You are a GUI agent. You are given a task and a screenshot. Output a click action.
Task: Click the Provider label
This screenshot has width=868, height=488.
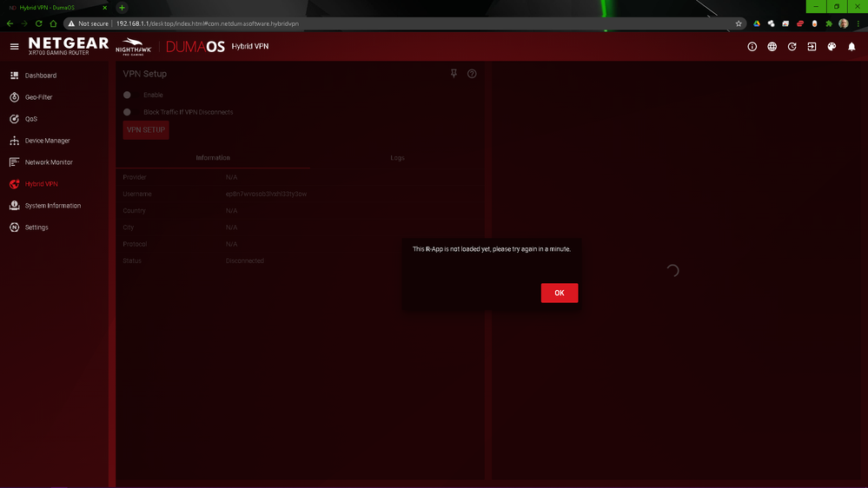(135, 177)
